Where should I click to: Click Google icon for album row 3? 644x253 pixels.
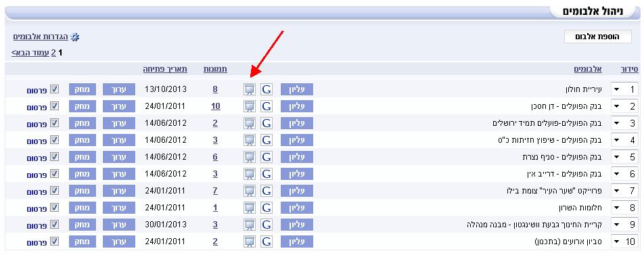(267, 123)
